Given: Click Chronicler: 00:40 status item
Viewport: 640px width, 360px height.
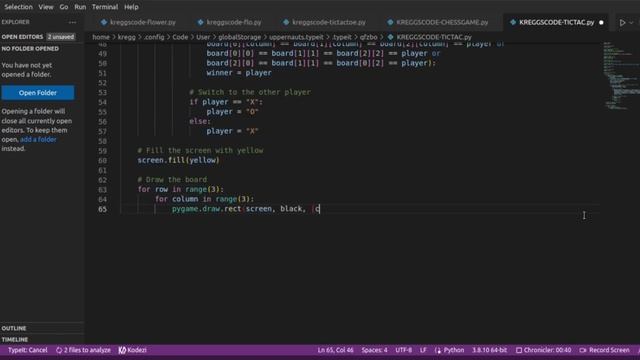Looking at the screenshot, I should (x=543, y=350).
